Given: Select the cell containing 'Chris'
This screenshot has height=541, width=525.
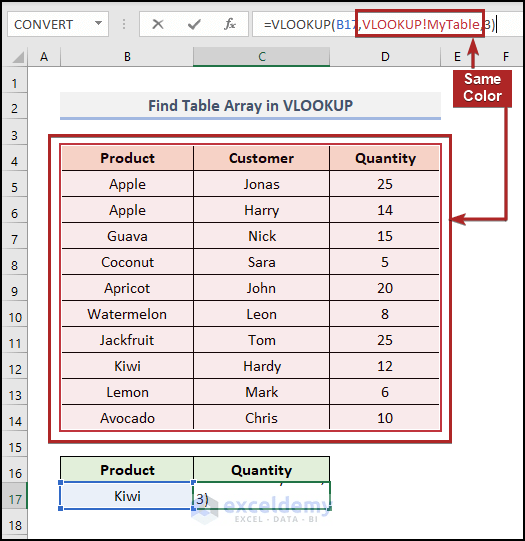Looking at the screenshot, I should [261, 418].
